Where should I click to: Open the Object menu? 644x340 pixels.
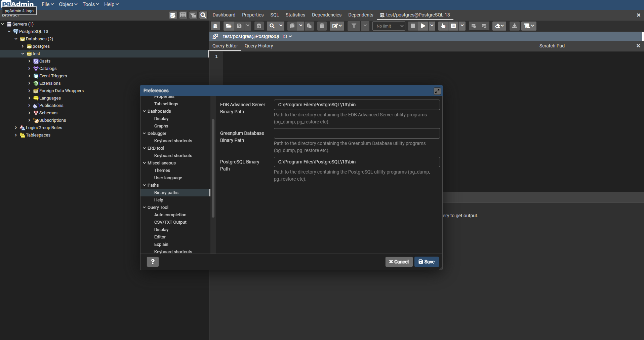[68, 4]
